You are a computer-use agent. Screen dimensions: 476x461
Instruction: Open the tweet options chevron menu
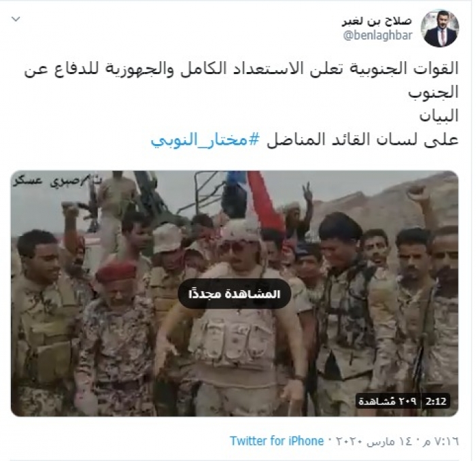tap(16, 20)
